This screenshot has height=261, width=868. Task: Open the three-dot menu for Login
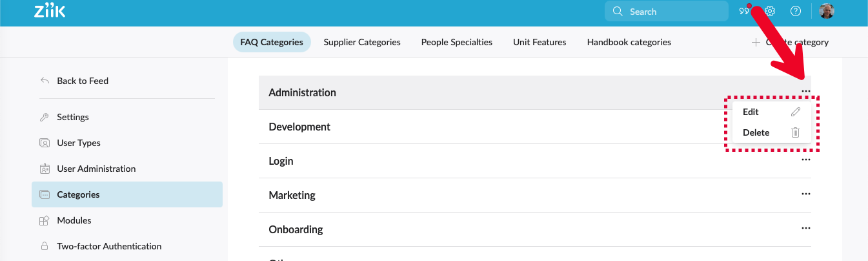(805, 160)
